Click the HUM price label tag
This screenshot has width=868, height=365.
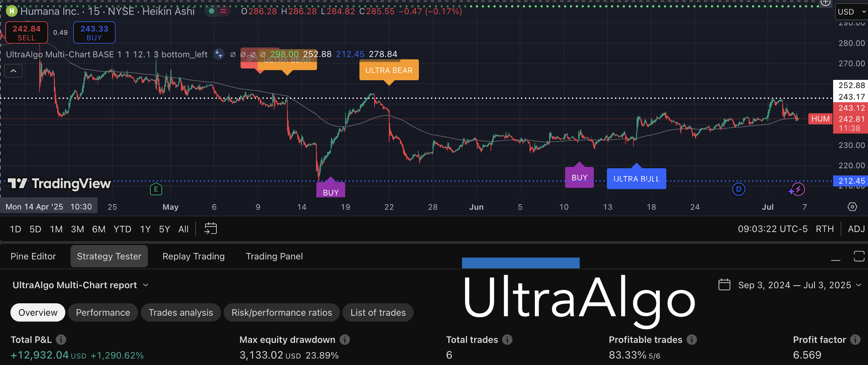click(x=820, y=119)
